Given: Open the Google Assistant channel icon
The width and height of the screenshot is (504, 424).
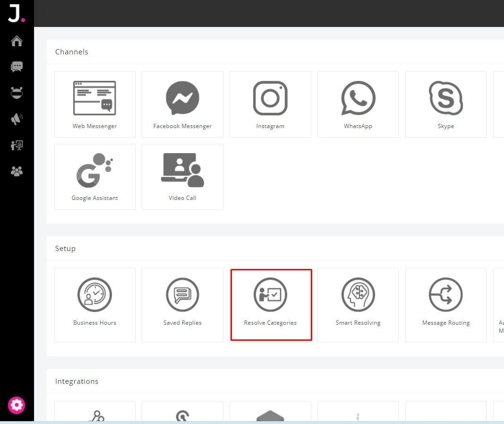Looking at the screenshot, I should click(x=94, y=170).
